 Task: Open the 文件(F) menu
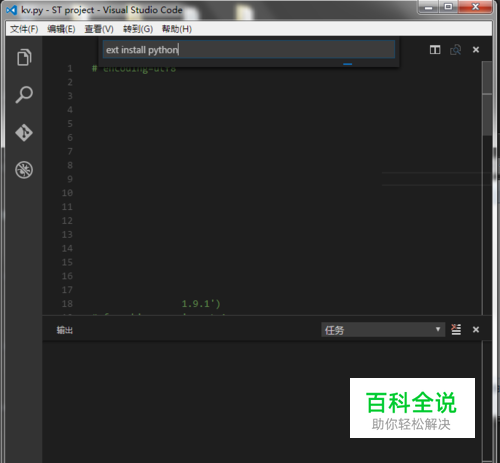pyautogui.click(x=24, y=29)
